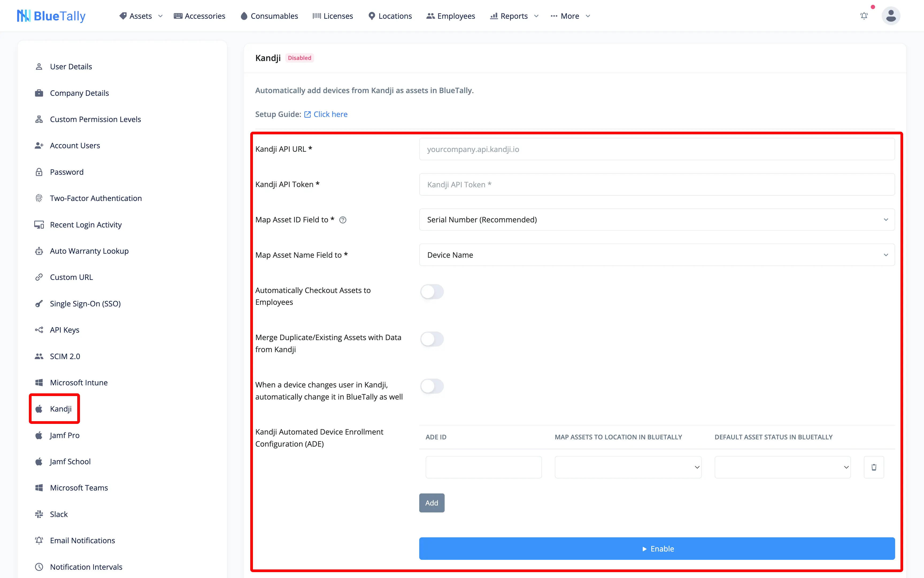The height and width of the screenshot is (578, 924).
Task: Click the Kandji API Token input field
Action: point(657,184)
